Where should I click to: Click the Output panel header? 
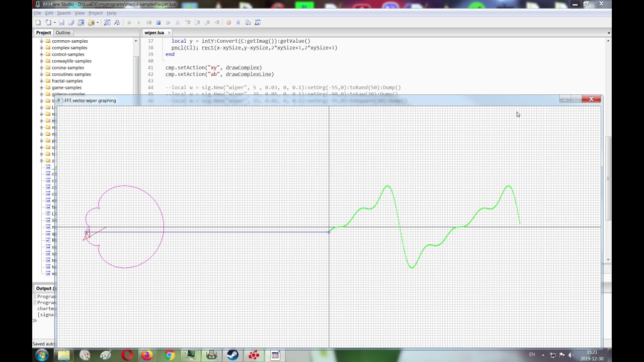pos(44,289)
